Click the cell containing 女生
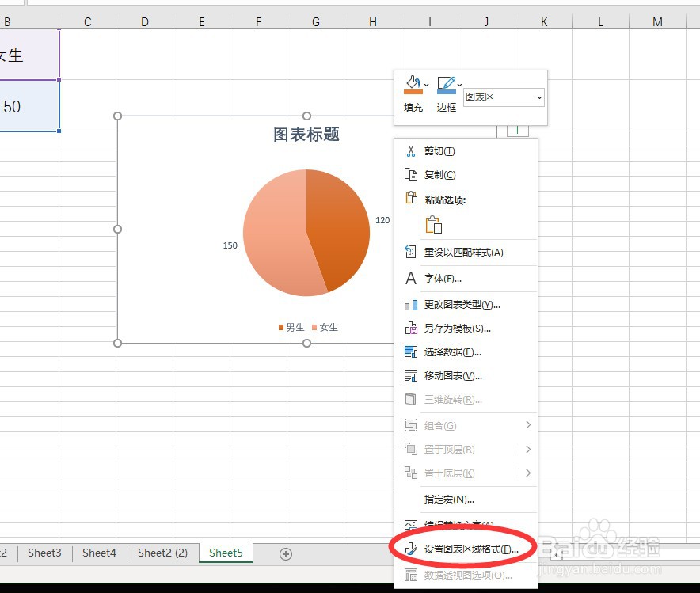 (x=29, y=55)
